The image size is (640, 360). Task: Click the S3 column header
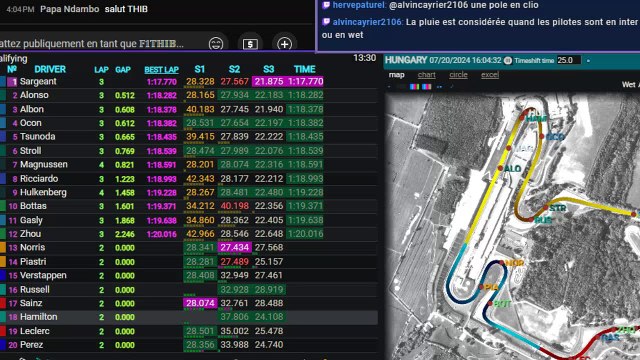(x=269, y=69)
